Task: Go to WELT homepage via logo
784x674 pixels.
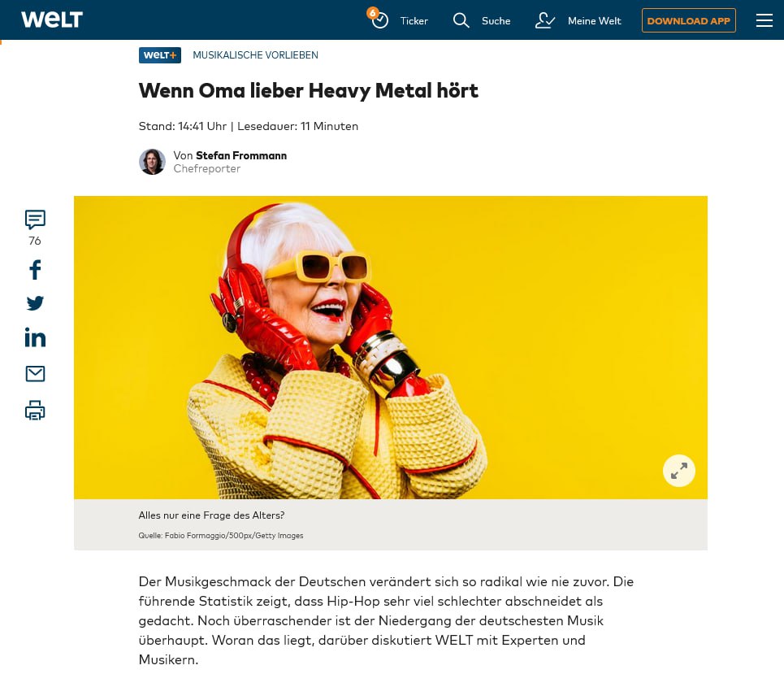Action: coord(52,20)
